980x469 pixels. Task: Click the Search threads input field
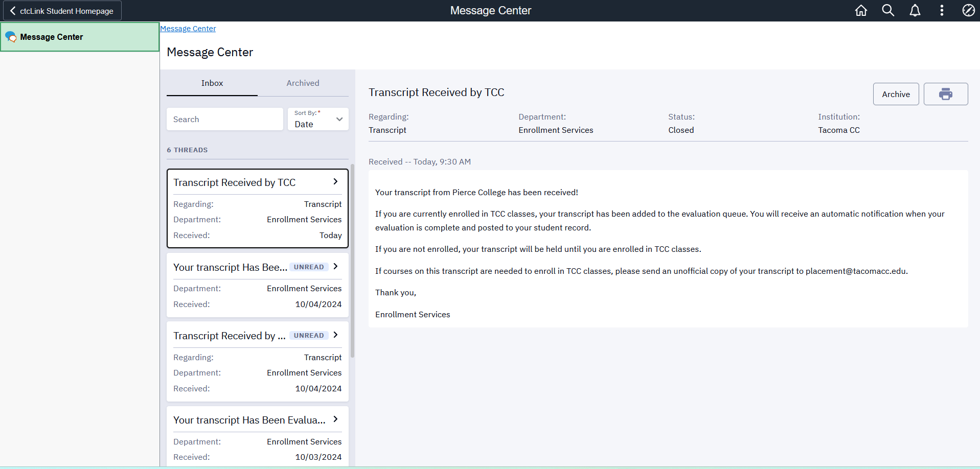[225, 119]
